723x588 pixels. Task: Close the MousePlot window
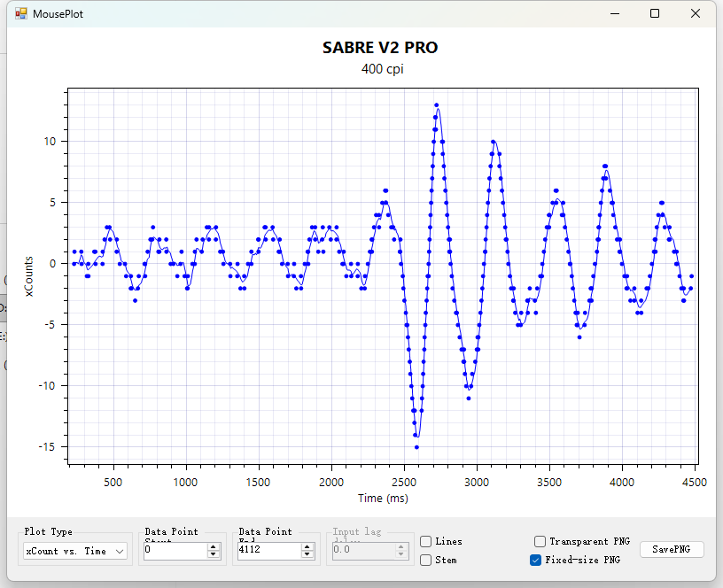click(x=696, y=14)
